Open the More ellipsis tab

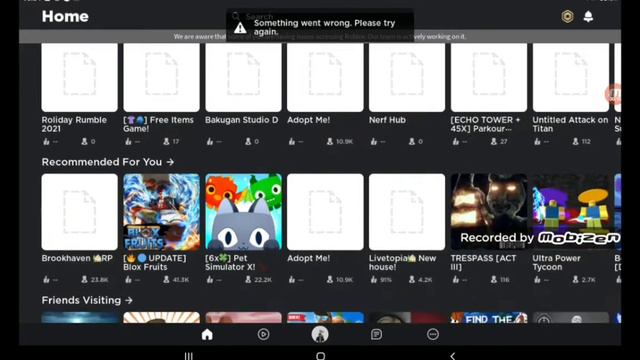433,335
